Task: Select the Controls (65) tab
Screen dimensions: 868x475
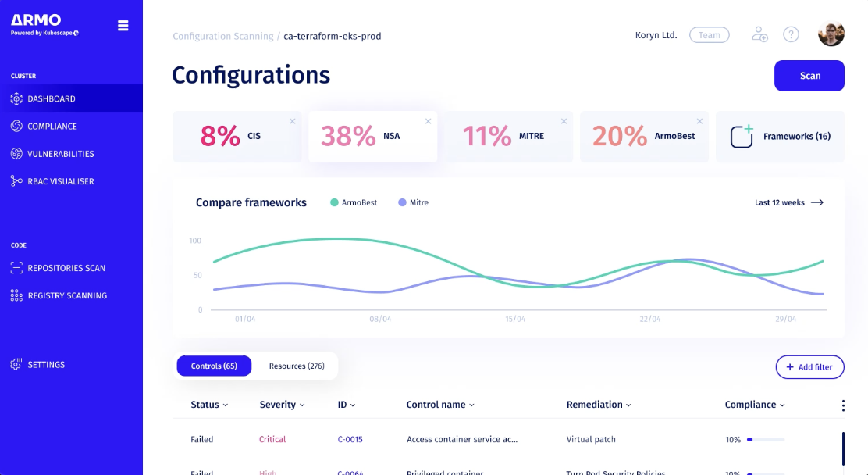Action: (x=214, y=366)
